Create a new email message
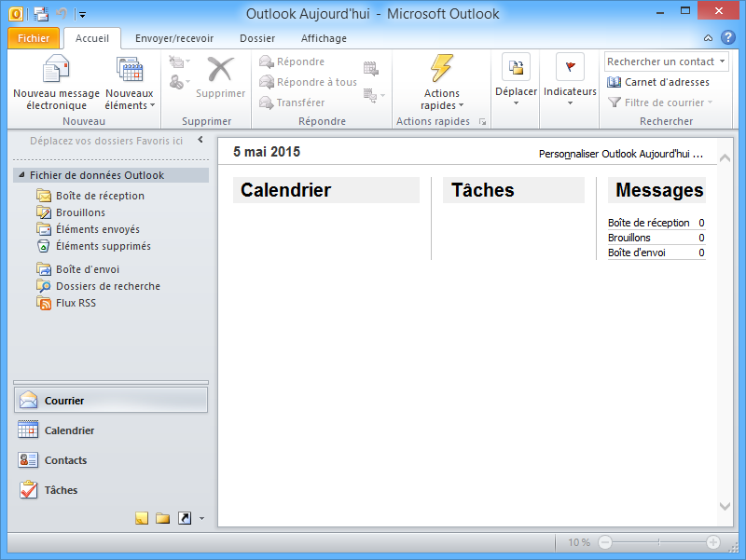This screenshot has height=560, width=746. (56, 82)
